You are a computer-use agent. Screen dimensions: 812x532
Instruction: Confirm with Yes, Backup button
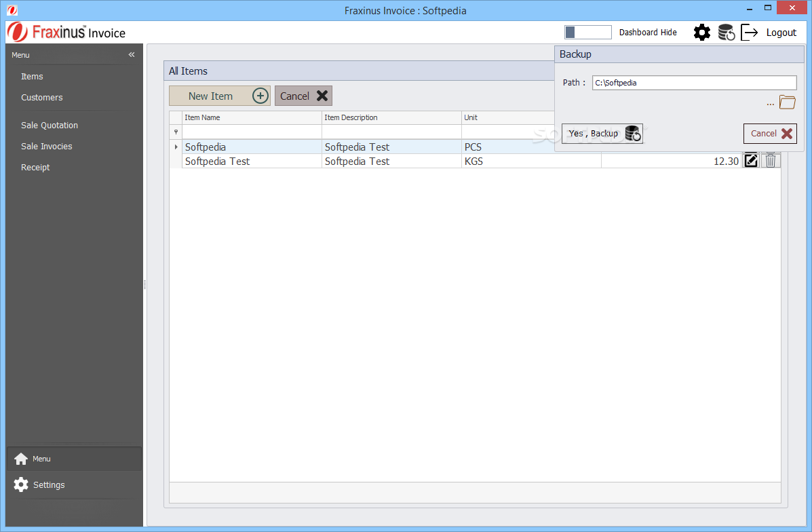(x=602, y=134)
